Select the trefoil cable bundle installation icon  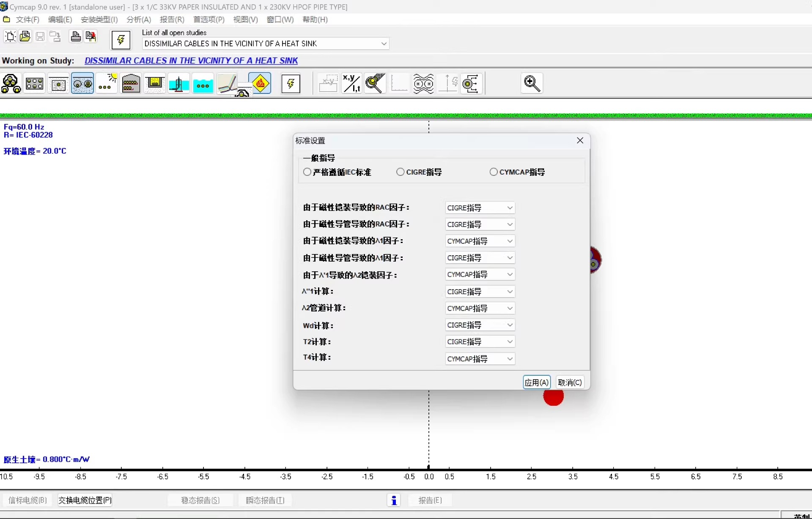click(x=11, y=84)
